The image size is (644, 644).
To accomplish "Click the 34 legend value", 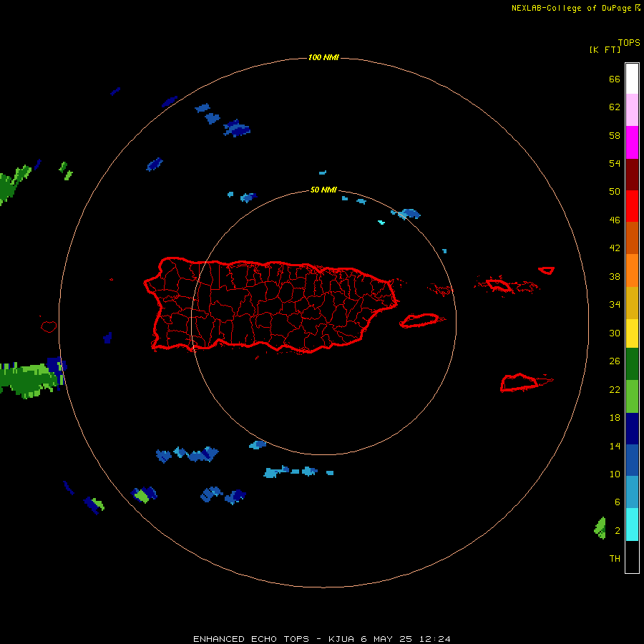I will [615, 305].
